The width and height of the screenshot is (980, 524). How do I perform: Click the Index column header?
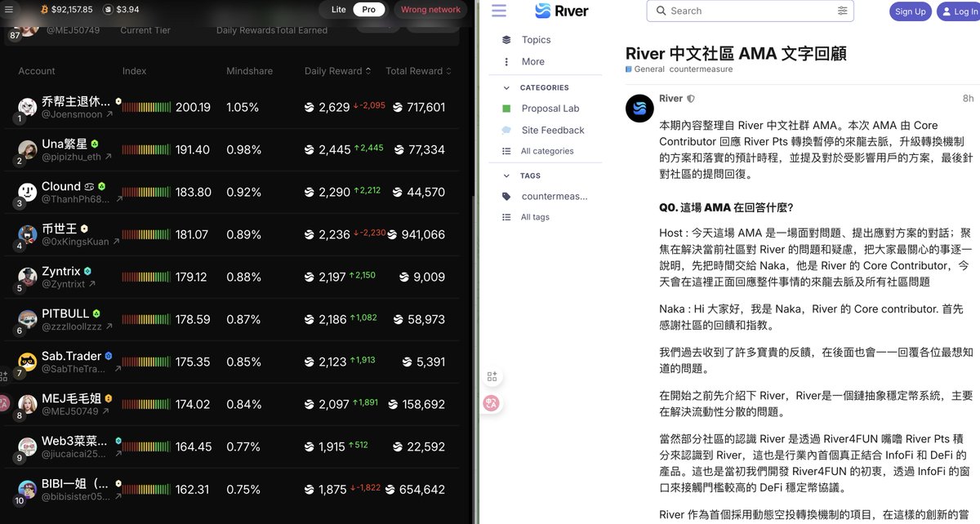(x=134, y=71)
